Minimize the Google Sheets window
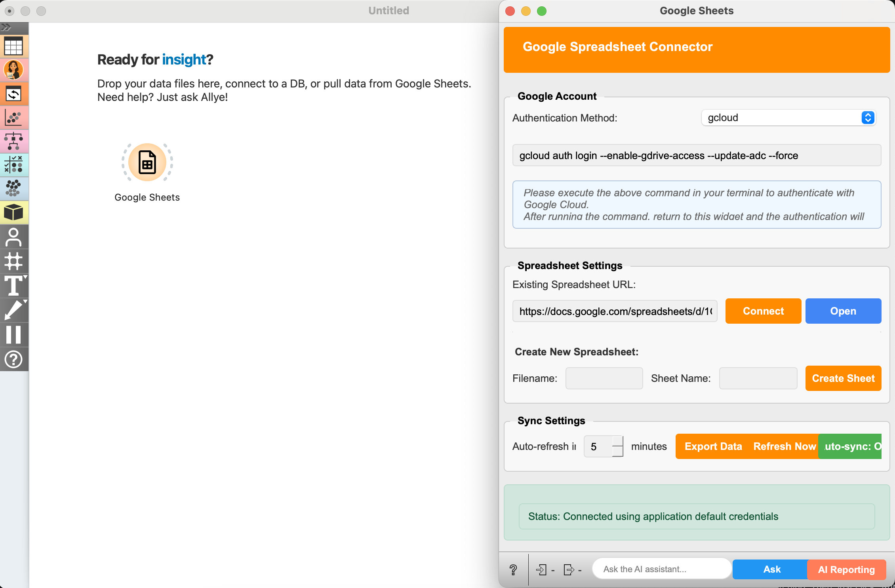Viewport: 895px width, 588px height. click(x=526, y=11)
